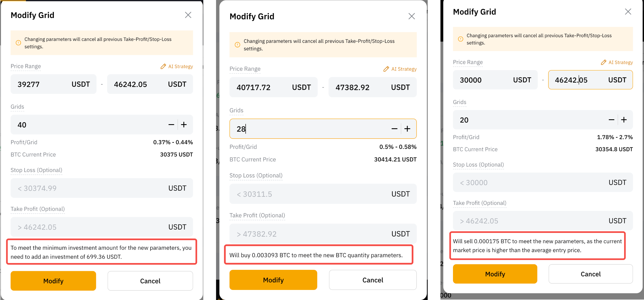Click Modify below the 'Will sell 0.000175 BTC' notice
644x300 pixels.
[x=495, y=274]
